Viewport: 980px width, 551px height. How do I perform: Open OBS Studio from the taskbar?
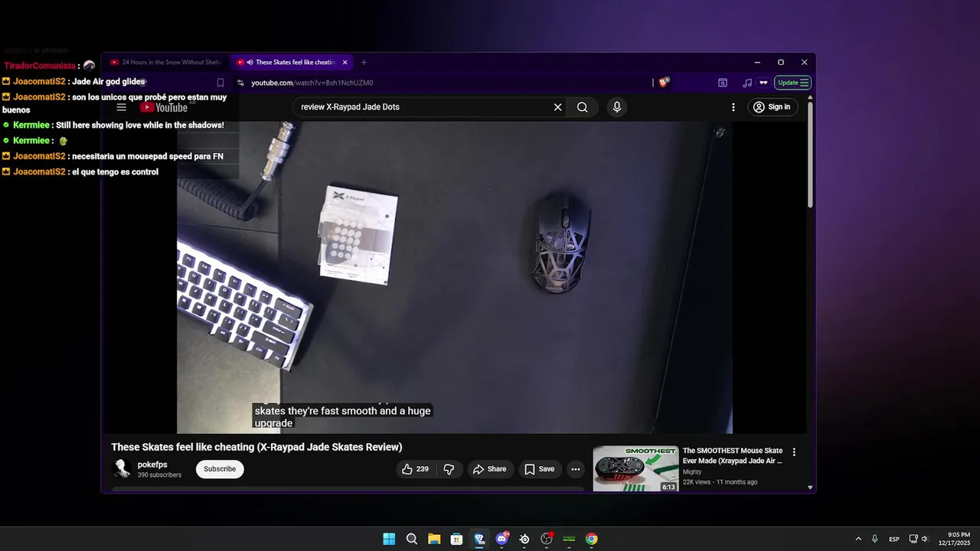[x=547, y=539]
